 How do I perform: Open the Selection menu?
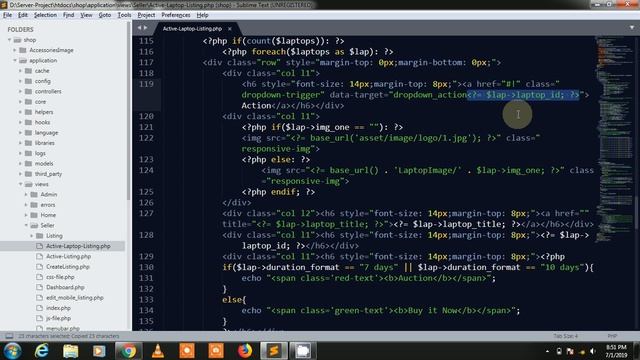(x=45, y=15)
